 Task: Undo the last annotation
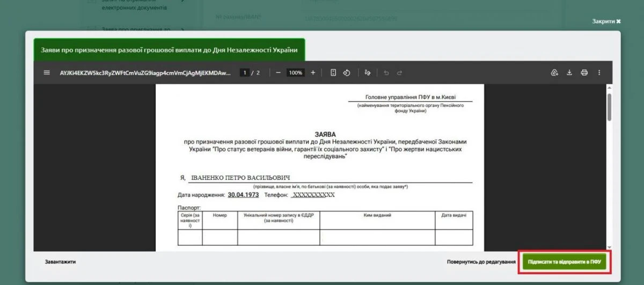click(386, 72)
